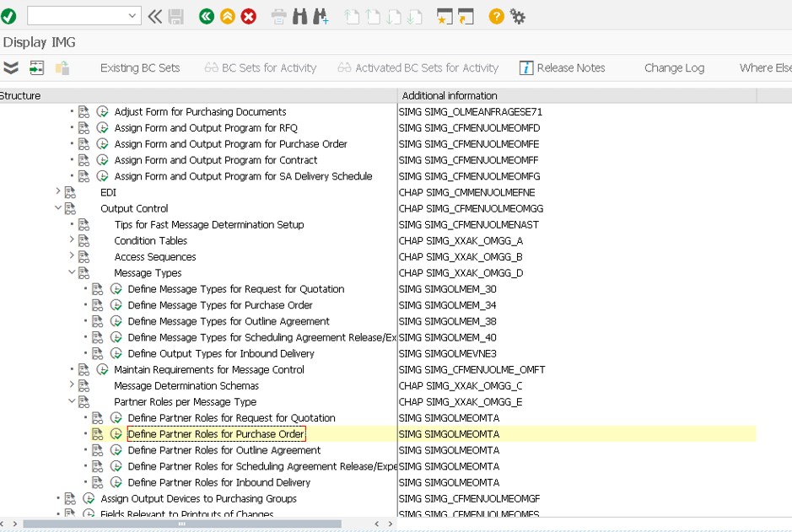Click Existing BC Sets button

click(x=140, y=67)
